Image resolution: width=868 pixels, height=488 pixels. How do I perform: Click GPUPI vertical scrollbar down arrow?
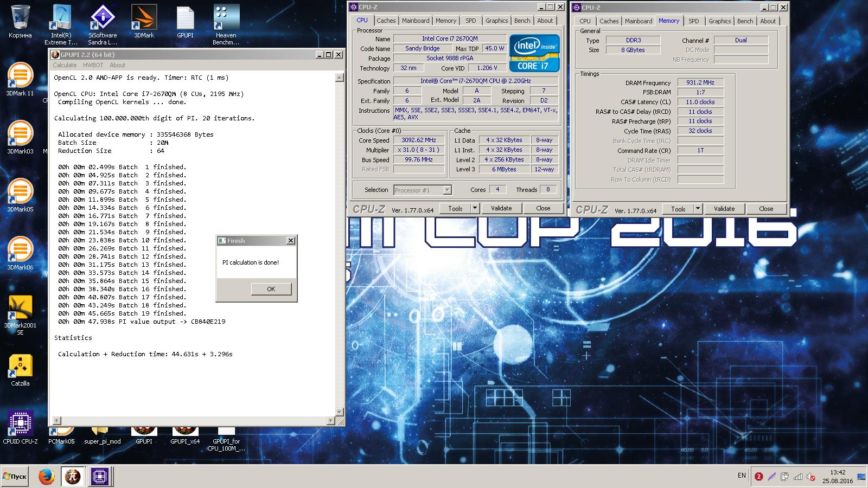pos(340,412)
